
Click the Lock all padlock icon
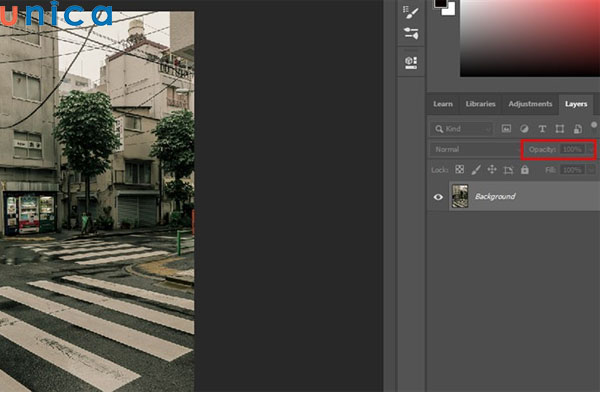coord(525,169)
